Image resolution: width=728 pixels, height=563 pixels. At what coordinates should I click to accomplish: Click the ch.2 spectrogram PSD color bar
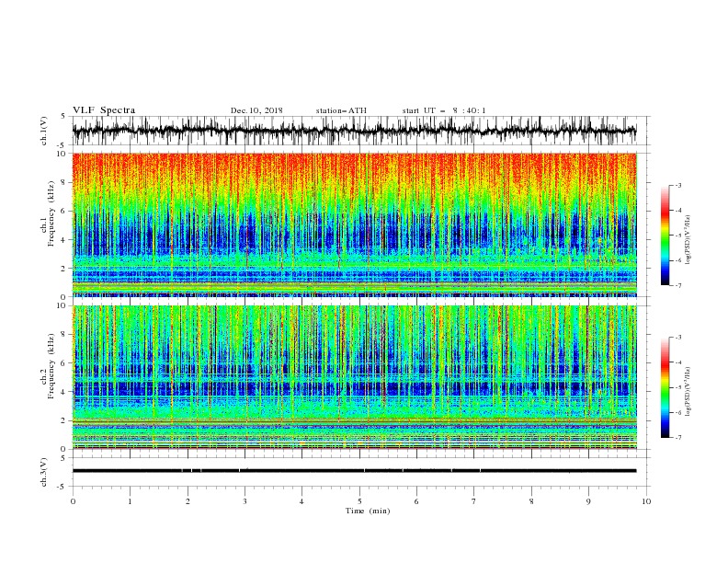665,387
